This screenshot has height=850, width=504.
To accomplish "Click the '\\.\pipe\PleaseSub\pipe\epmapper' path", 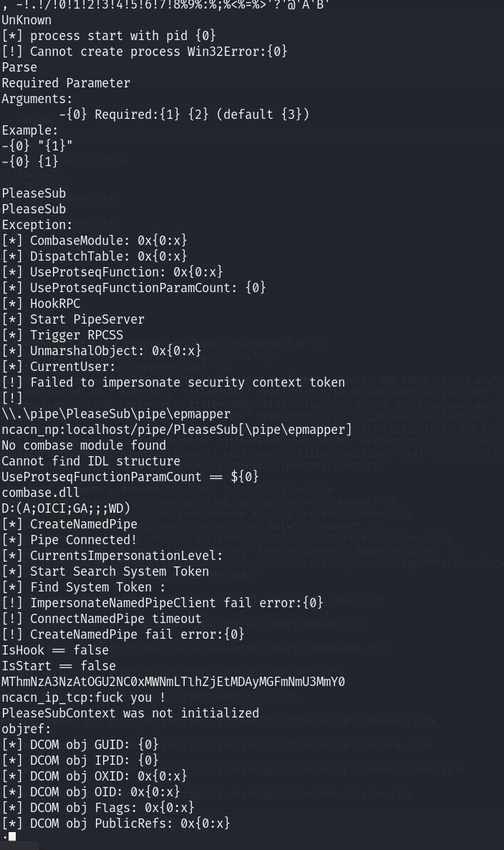I will coord(116,414).
